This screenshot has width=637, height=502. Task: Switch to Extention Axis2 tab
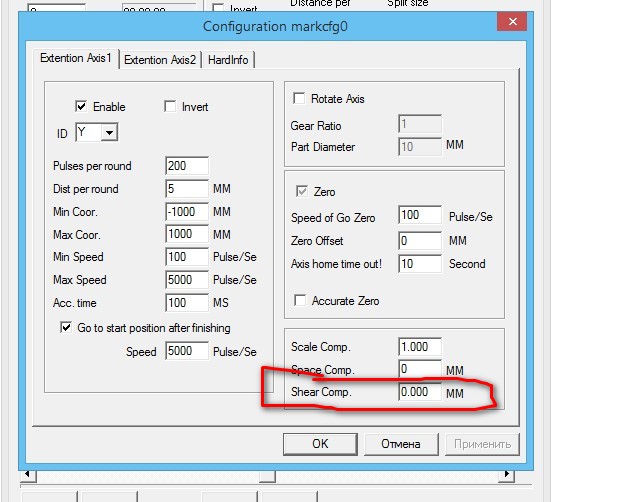coord(160,60)
